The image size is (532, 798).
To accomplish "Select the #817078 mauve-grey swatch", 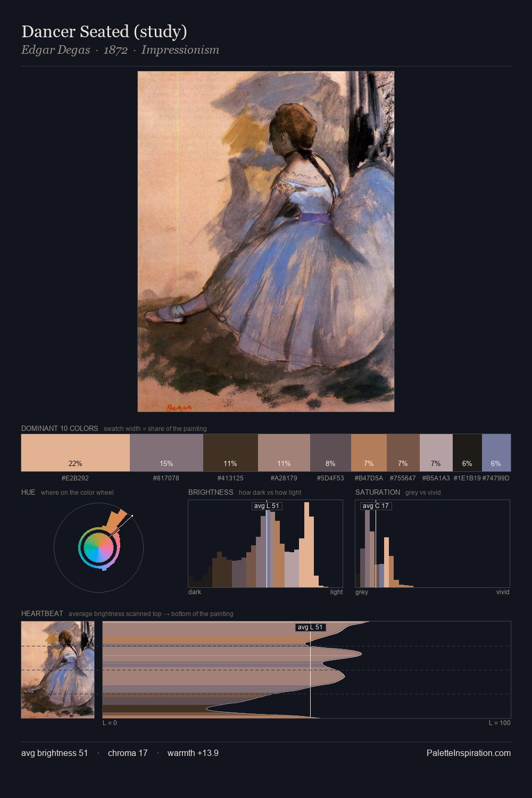I will click(167, 453).
